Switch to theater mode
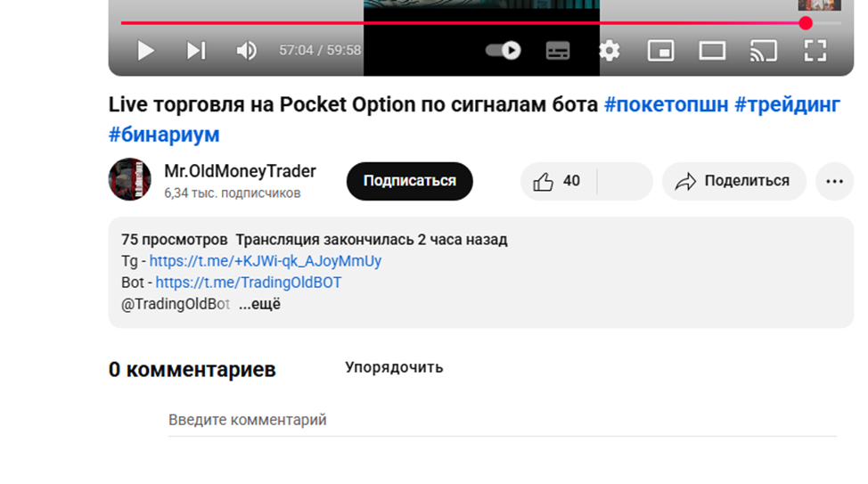 712,51
